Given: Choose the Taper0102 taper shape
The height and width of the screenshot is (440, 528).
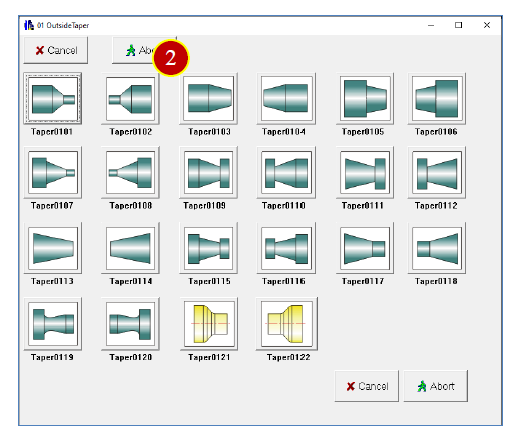Looking at the screenshot, I should 130,99.
